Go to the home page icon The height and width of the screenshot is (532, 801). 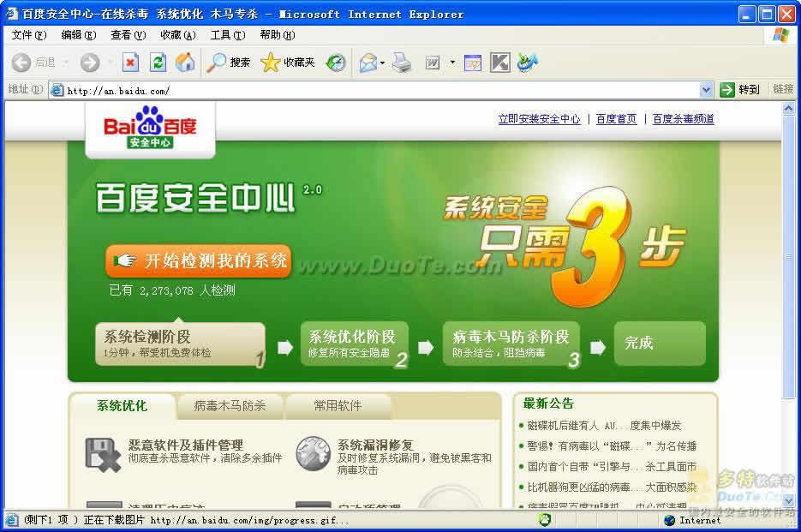pos(185,63)
